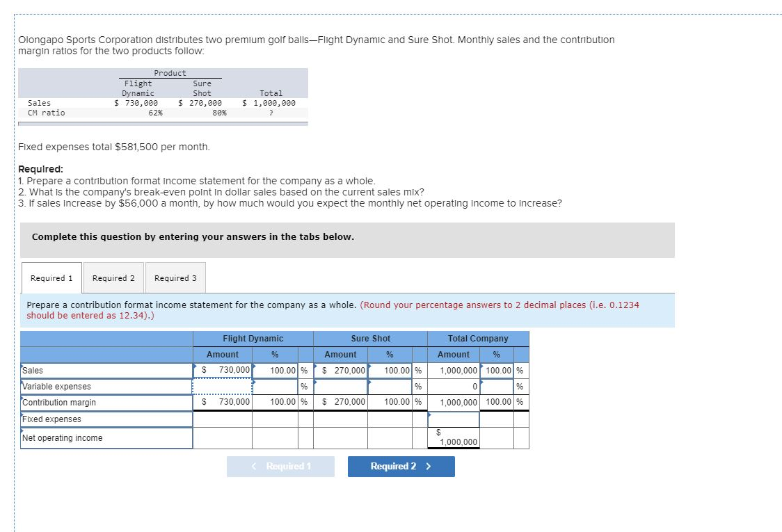Click Flight Dynamic variable expenses amount field
The width and height of the screenshot is (782, 532).
click(223, 387)
